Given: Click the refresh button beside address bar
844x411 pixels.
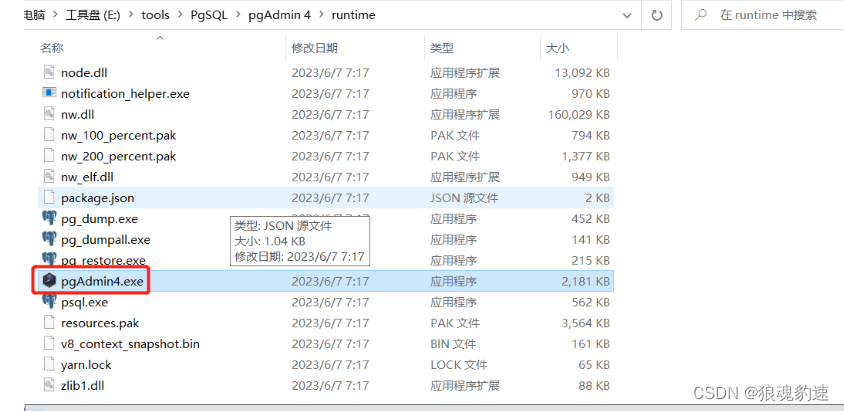Looking at the screenshot, I should click(x=657, y=15).
